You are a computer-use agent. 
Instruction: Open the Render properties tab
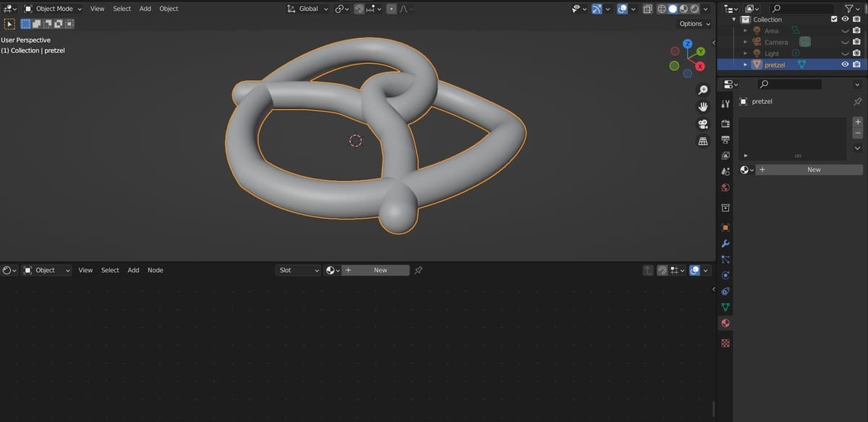[726, 124]
